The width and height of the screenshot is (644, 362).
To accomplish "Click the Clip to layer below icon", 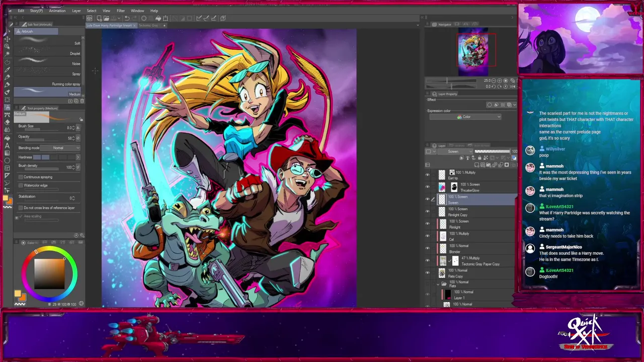I will click(x=461, y=157).
